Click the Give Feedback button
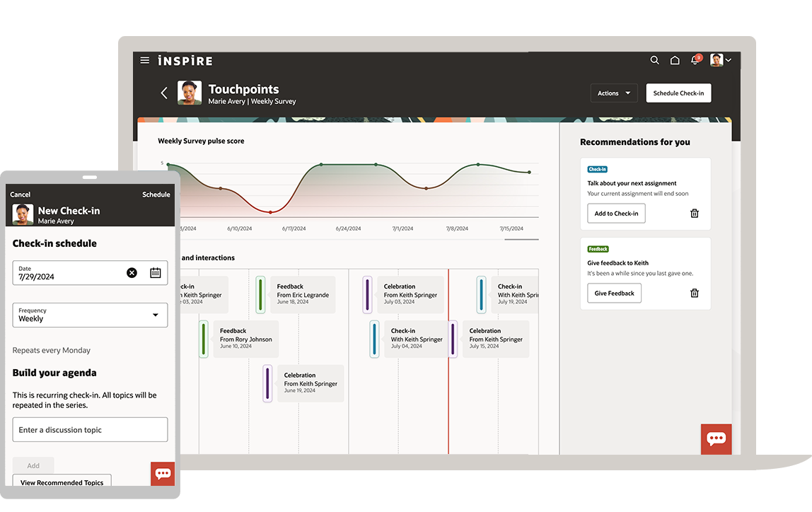This screenshot has width=812, height=512. click(x=614, y=292)
